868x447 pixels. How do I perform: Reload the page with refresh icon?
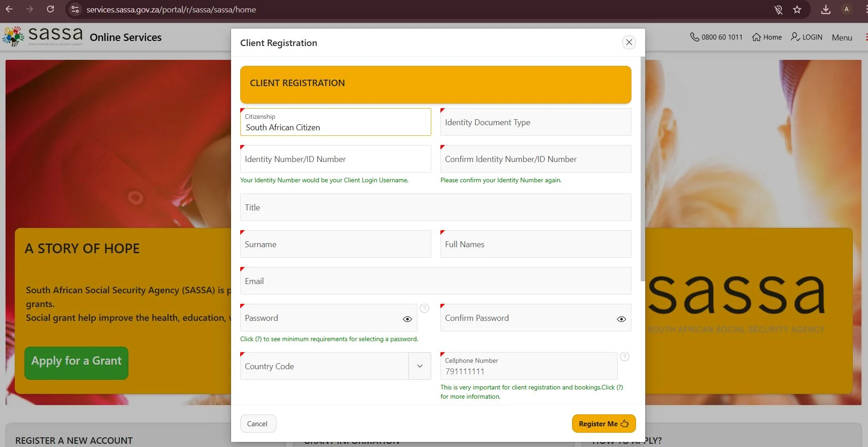pyautogui.click(x=51, y=9)
